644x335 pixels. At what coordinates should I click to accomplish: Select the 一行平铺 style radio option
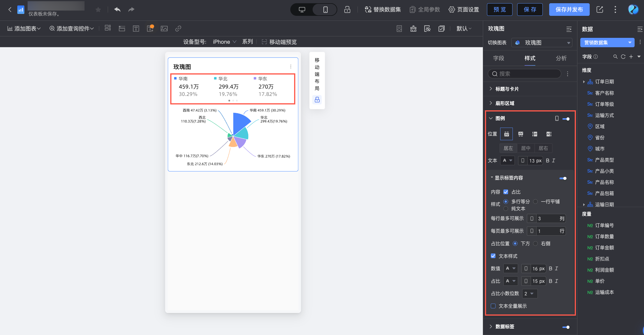[x=536, y=202]
